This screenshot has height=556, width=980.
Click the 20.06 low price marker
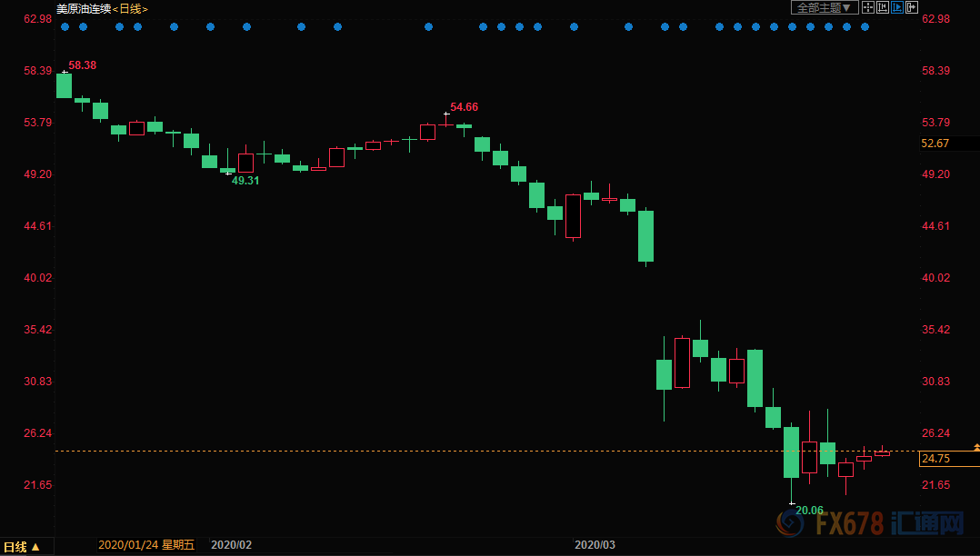click(x=809, y=511)
